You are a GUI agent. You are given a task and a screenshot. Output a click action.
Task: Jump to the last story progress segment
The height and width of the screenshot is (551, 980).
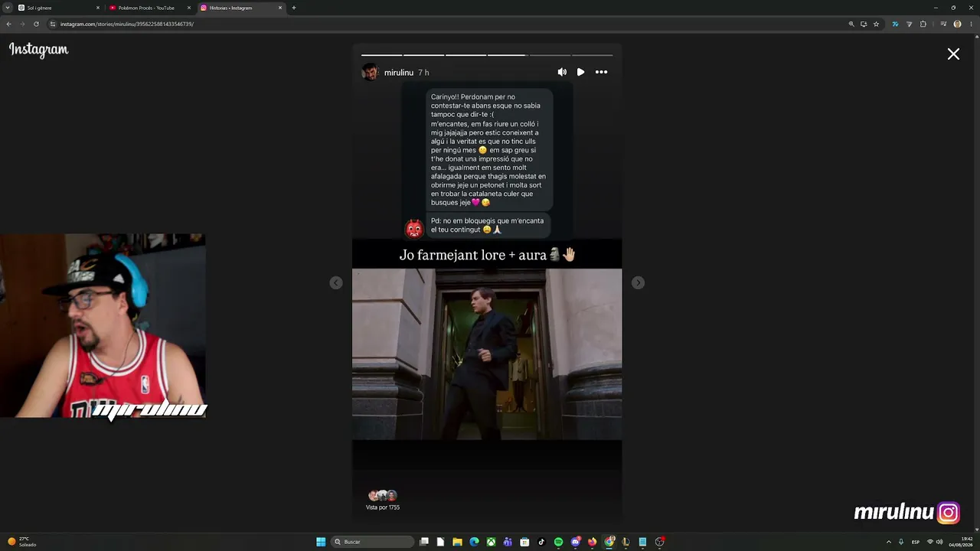point(592,55)
